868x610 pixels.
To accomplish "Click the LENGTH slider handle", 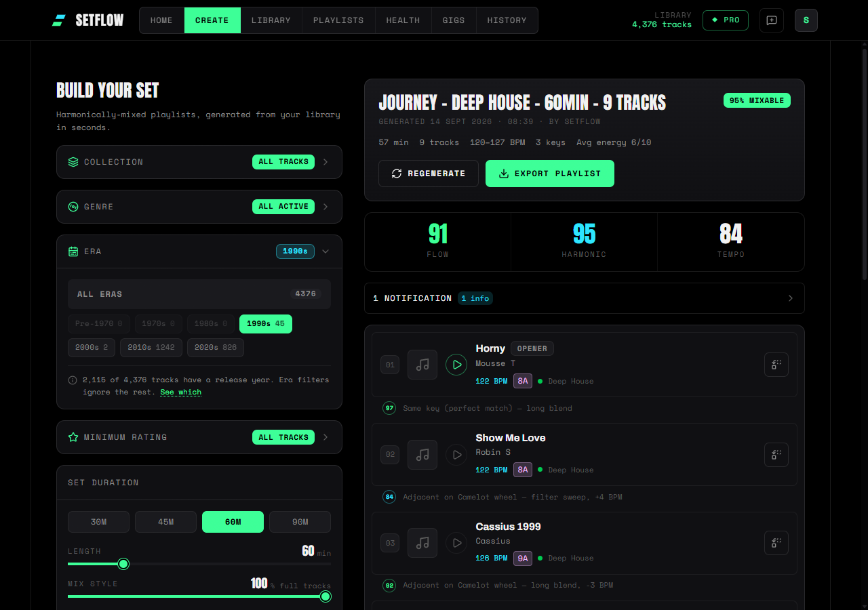I will click(123, 564).
